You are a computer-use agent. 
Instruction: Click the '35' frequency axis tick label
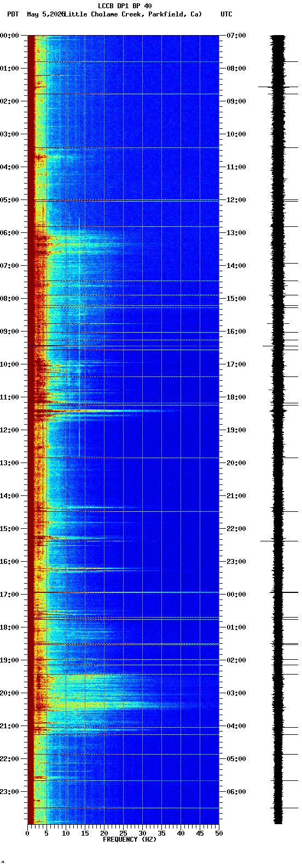(161, 833)
